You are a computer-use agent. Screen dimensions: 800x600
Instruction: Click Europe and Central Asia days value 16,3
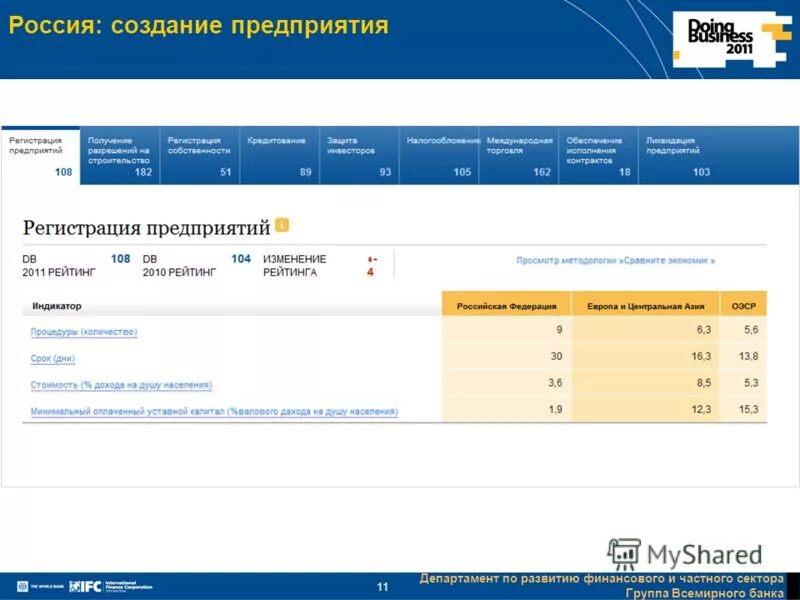pos(701,356)
